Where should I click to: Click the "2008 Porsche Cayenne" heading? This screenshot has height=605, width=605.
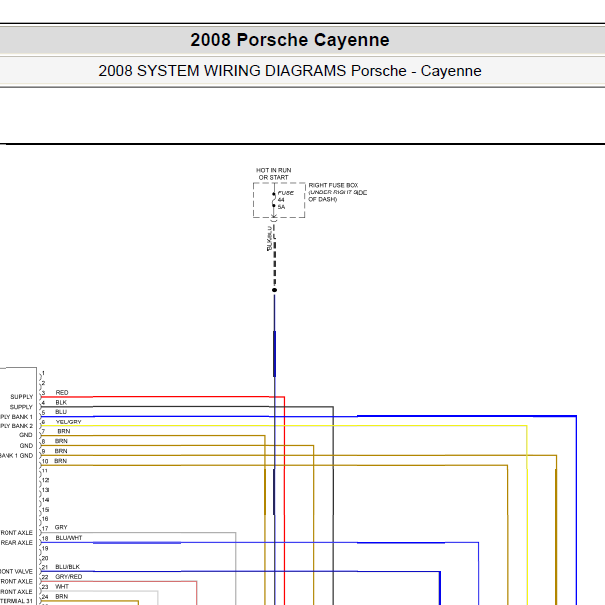pyautogui.click(x=290, y=40)
